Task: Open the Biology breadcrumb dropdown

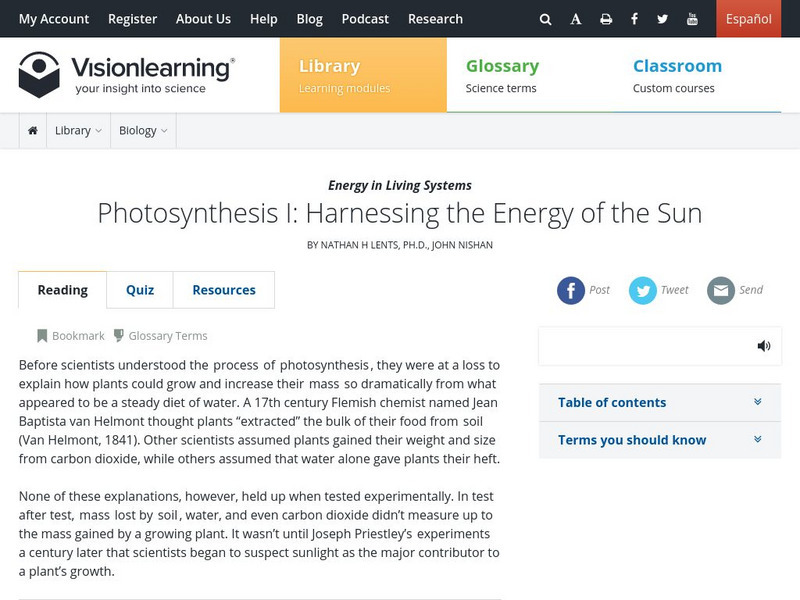Action: pyautogui.click(x=143, y=131)
